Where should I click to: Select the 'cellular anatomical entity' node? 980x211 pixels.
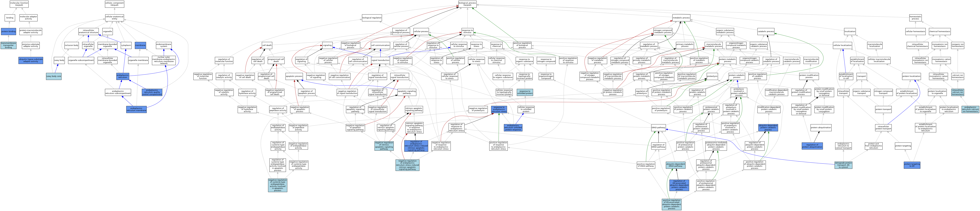click(x=114, y=18)
